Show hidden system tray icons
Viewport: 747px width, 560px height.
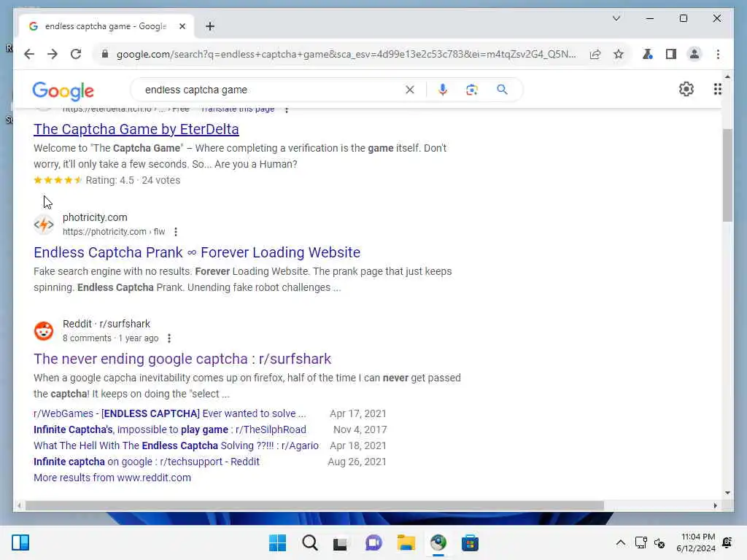tap(620, 542)
